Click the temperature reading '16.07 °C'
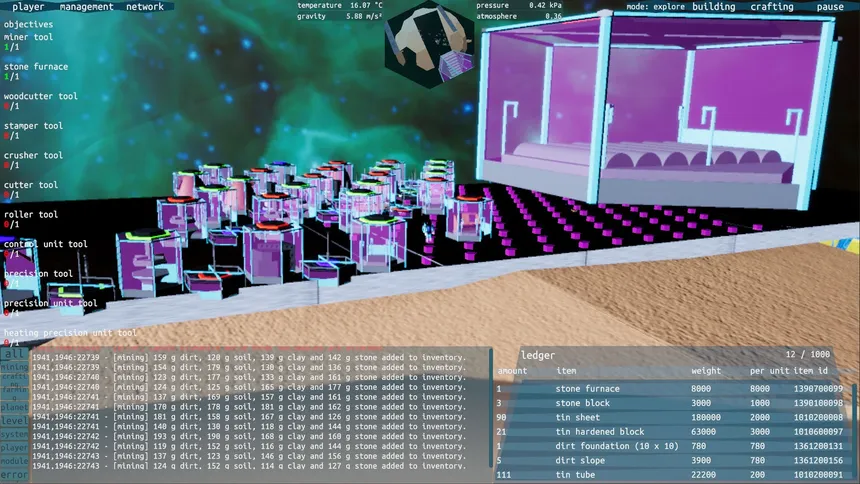Viewport: 860px width, 484px height. click(x=366, y=5)
